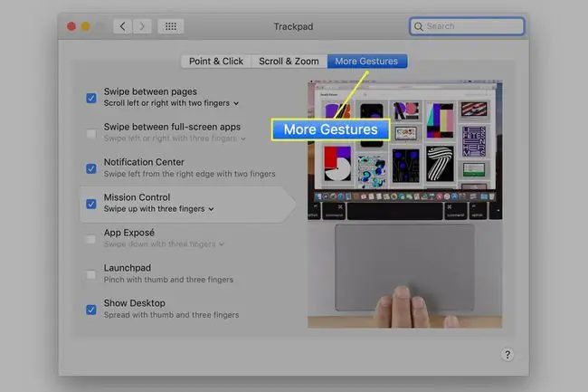
Task: Uncheck Mission Control checkbox
Action: [91, 204]
